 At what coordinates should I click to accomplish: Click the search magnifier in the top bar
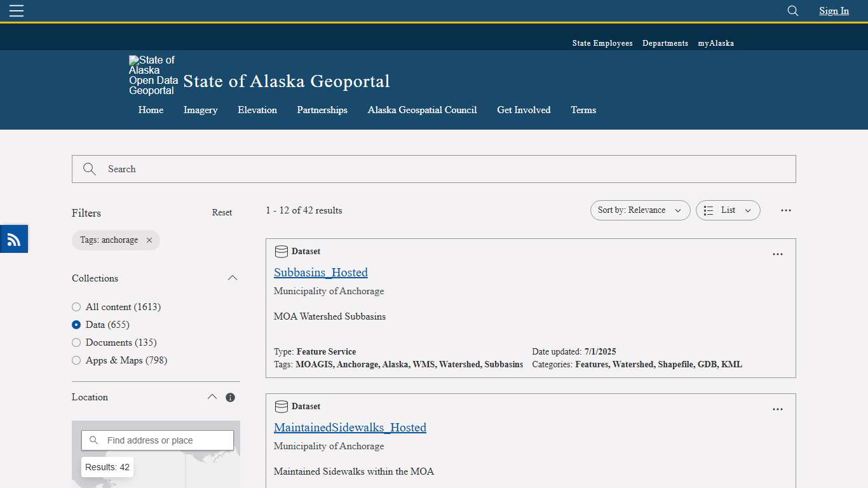[792, 11]
